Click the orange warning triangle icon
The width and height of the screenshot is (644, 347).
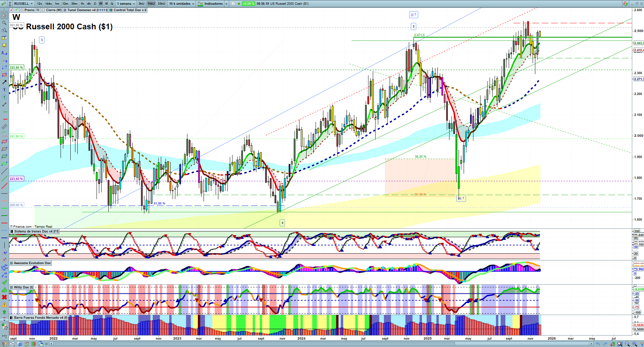(x=4, y=305)
